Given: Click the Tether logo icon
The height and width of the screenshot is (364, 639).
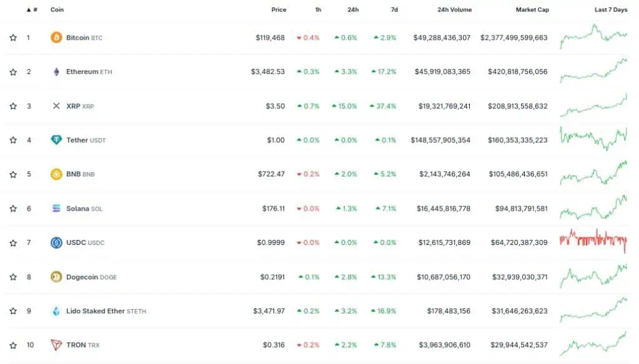Looking at the screenshot, I should [x=56, y=140].
